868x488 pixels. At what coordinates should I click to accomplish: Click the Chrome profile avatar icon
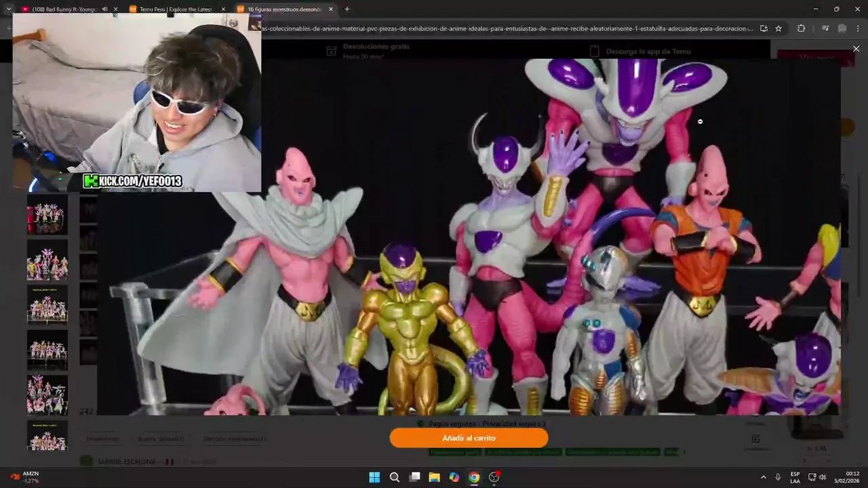tap(842, 28)
